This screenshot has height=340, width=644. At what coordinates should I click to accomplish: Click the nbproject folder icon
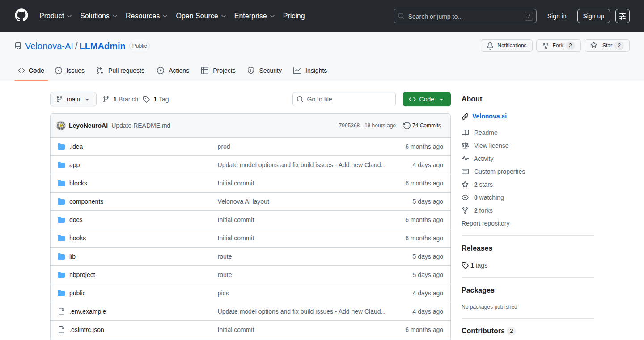[61, 275]
